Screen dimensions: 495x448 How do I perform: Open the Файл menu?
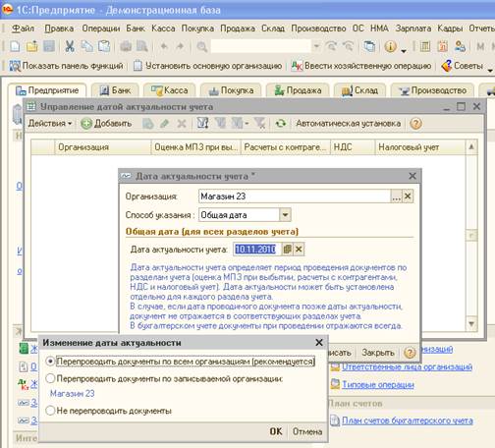coord(23,28)
